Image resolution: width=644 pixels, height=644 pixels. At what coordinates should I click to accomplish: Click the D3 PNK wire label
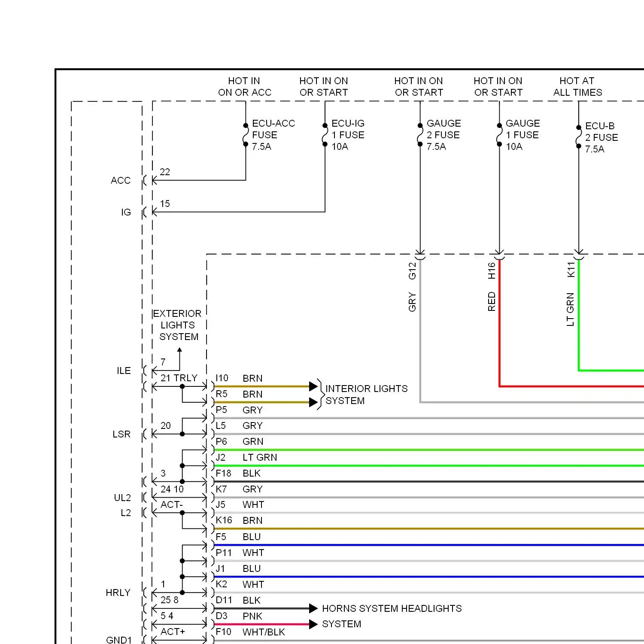[239, 616]
